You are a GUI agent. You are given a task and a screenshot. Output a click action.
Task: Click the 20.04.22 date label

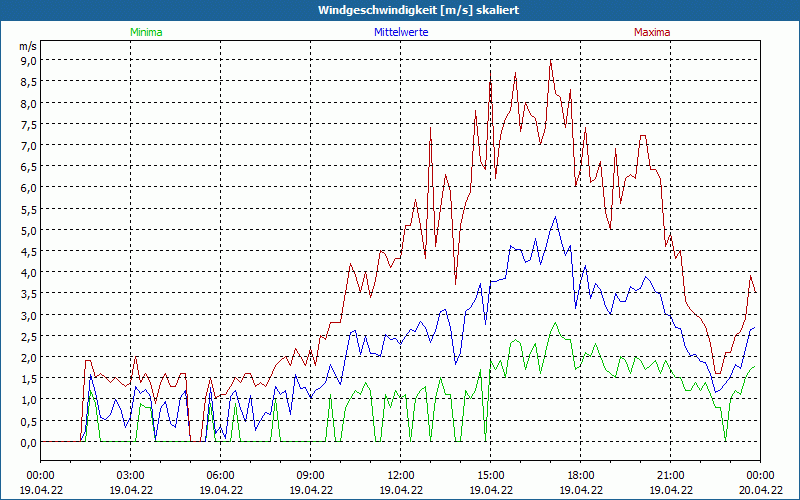point(760,490)
